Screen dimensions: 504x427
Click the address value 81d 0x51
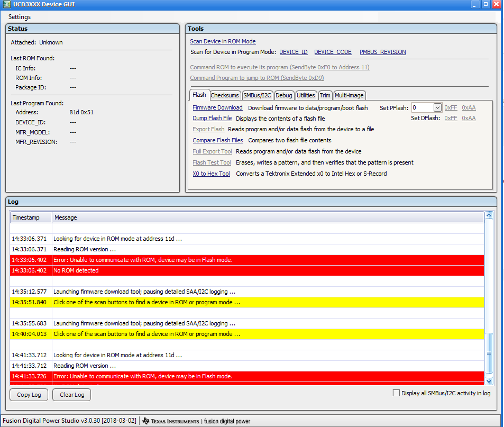[81, 113]
